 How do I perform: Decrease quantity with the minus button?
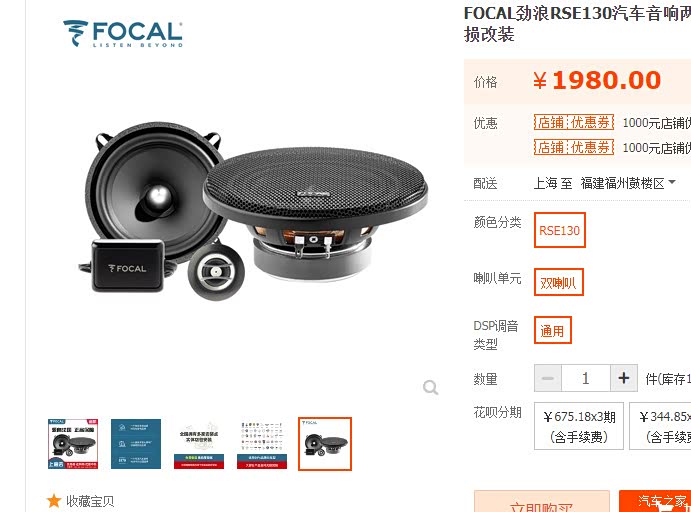[x=548, y=378]
